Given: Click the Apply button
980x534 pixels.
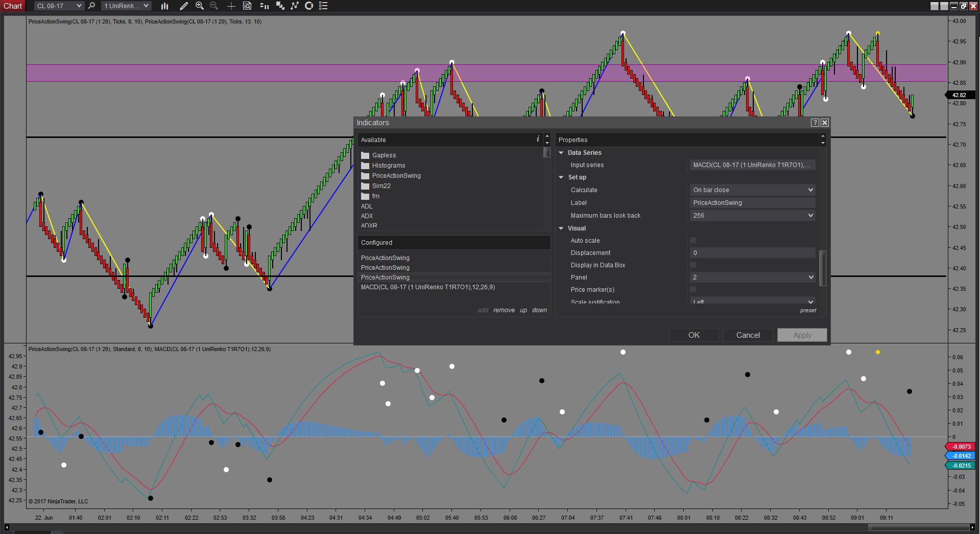Looking at the screenshot, I should pyautogui.click(x=802, y=335).
